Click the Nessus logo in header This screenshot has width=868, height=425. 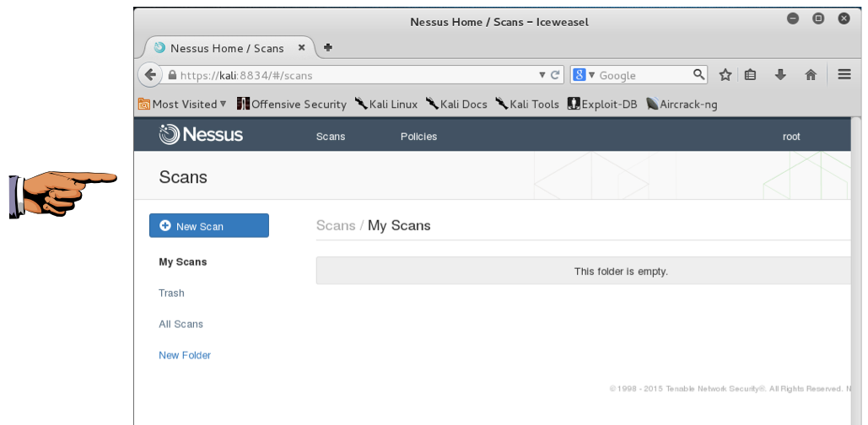(x=201, y=134)
